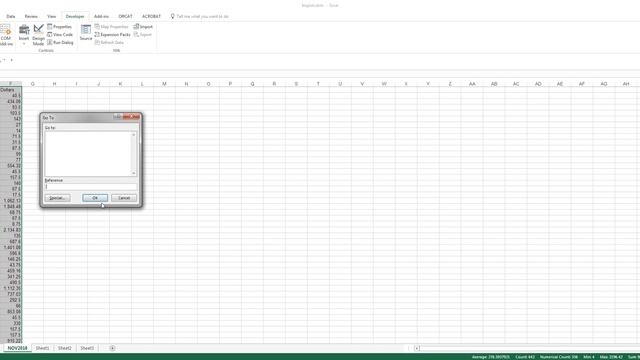The image size is (640, 360).
Task: Open the ACROBAT ribbon tab
Action: pos(151,16)
